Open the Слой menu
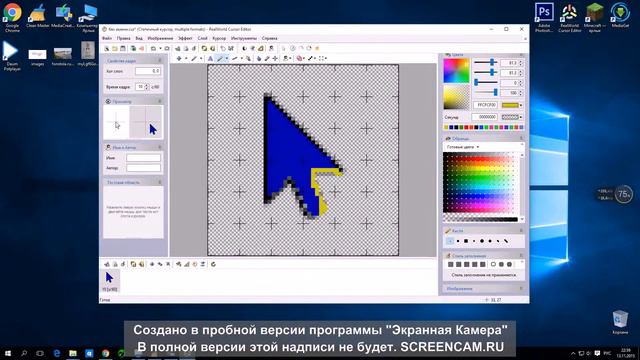 [x=202, y=38]
